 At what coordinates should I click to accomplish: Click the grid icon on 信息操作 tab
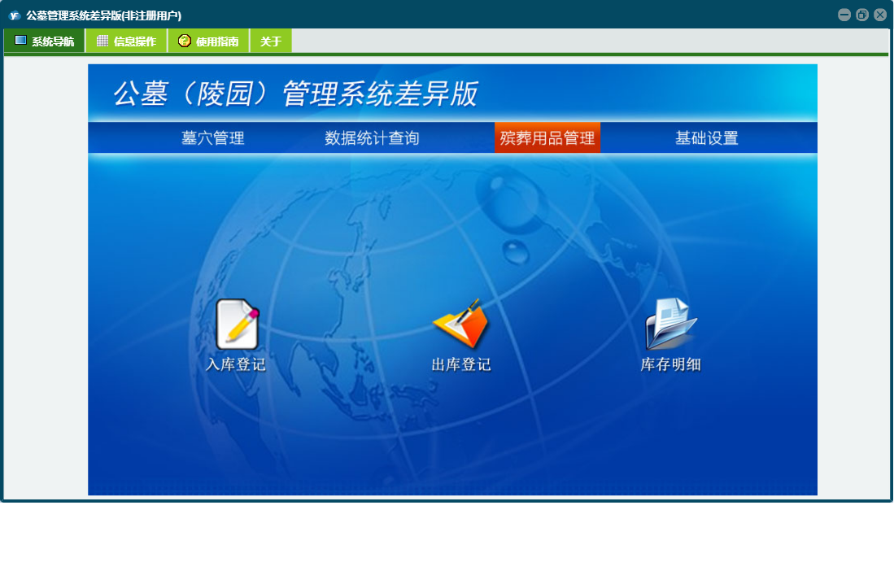click(x=102, y=41)
